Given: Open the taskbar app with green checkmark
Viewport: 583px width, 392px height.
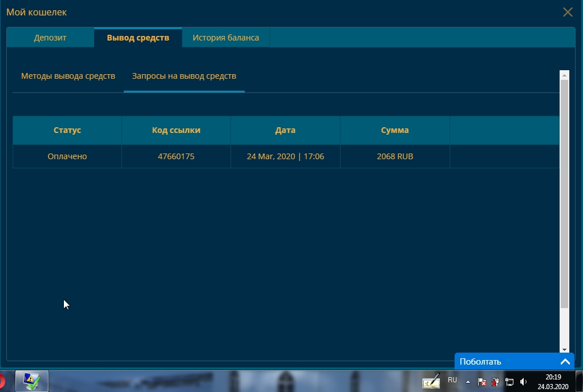Looking at the screenshot, I should [32, 381].
